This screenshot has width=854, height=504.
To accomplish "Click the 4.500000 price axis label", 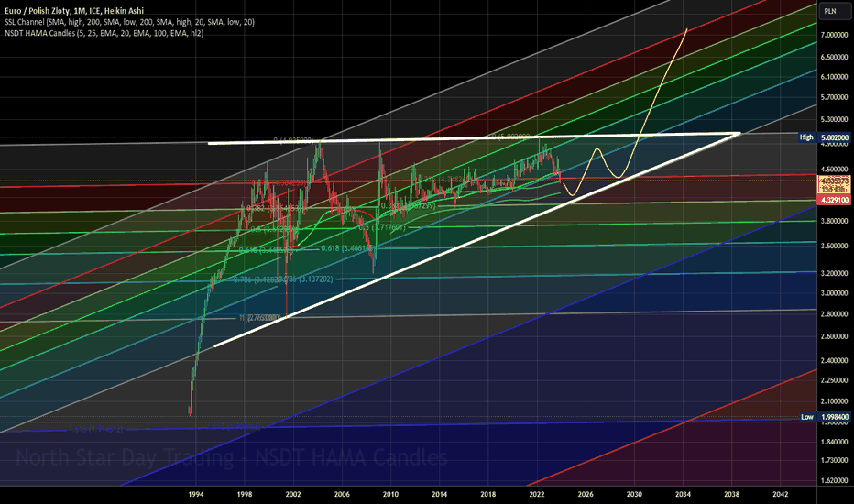I will [835, 169].
